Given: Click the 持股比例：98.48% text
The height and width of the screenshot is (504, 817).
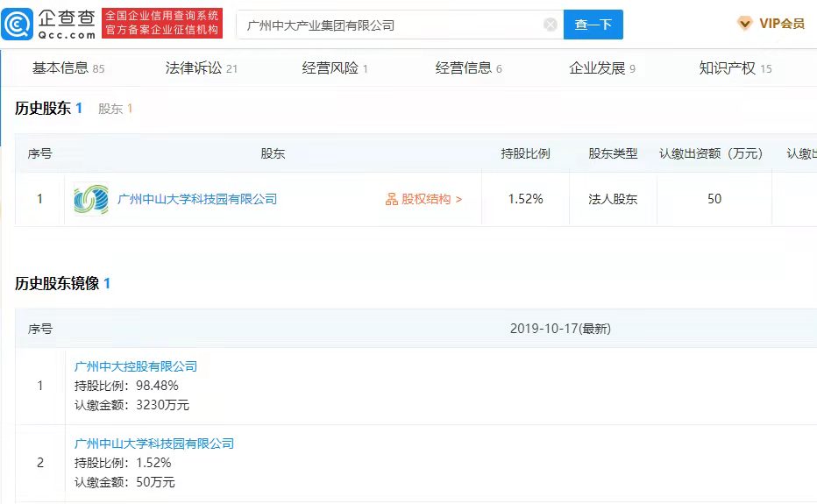Looking at the screenshot, I should pos(126,386).
